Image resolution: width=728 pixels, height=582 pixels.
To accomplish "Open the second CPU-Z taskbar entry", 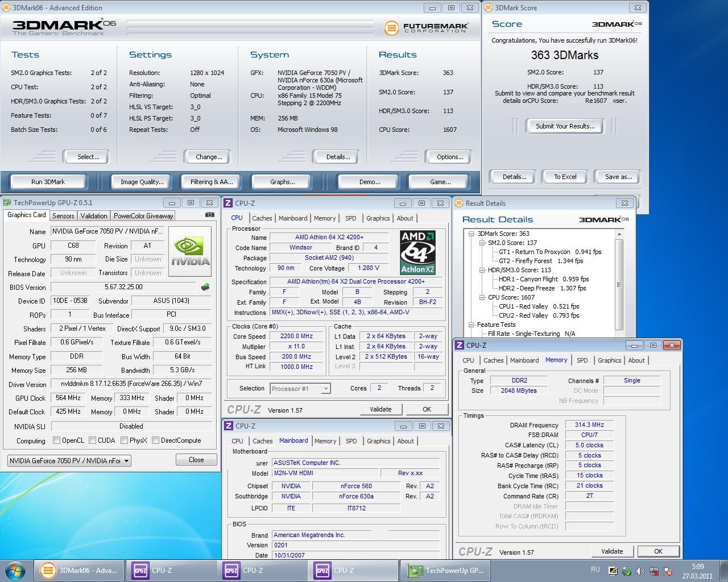I will (x=262, y=571).
